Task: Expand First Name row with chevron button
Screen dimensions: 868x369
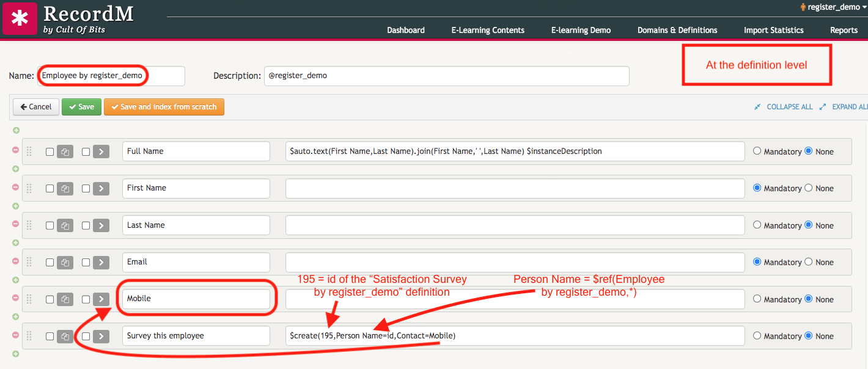Action: click(x=101, y=188)
